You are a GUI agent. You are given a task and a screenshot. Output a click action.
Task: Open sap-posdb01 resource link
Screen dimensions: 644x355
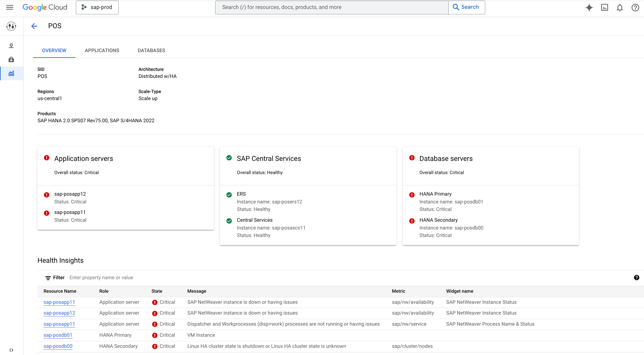coord(58,335)
